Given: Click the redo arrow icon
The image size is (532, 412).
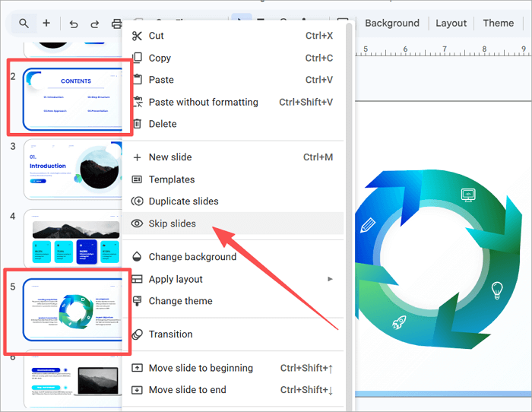Looking at the screenshot, I should 95,24.
